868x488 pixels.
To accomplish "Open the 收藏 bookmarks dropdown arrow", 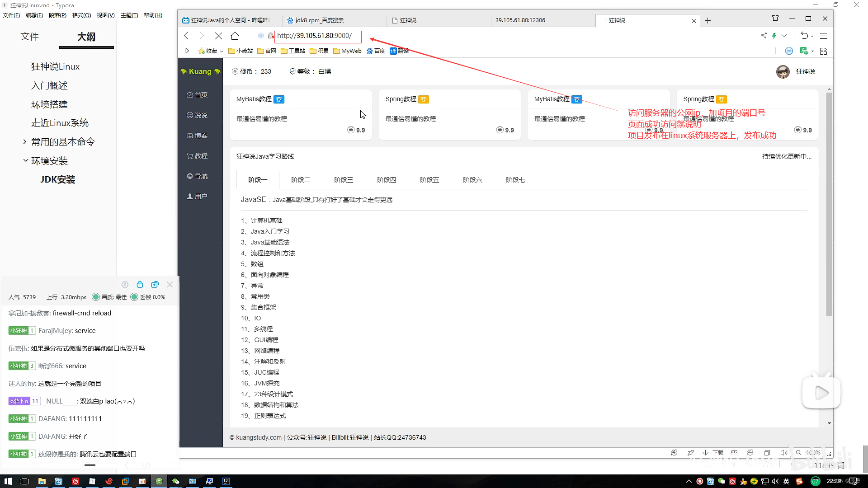I will pyautogui.click(x=222, y=52).
